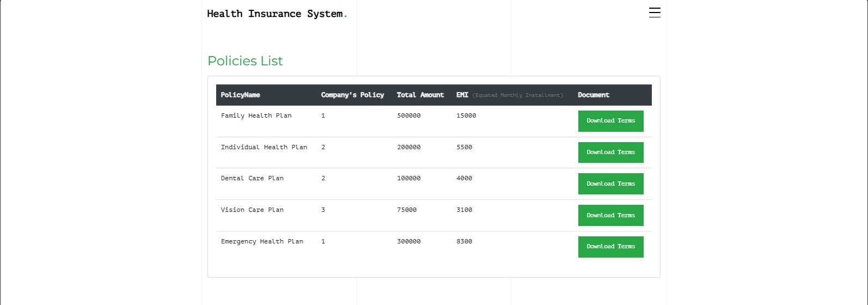Click the 8300 EMI value
Viewport: 868px width, 305px height.
tap(464, 241)
